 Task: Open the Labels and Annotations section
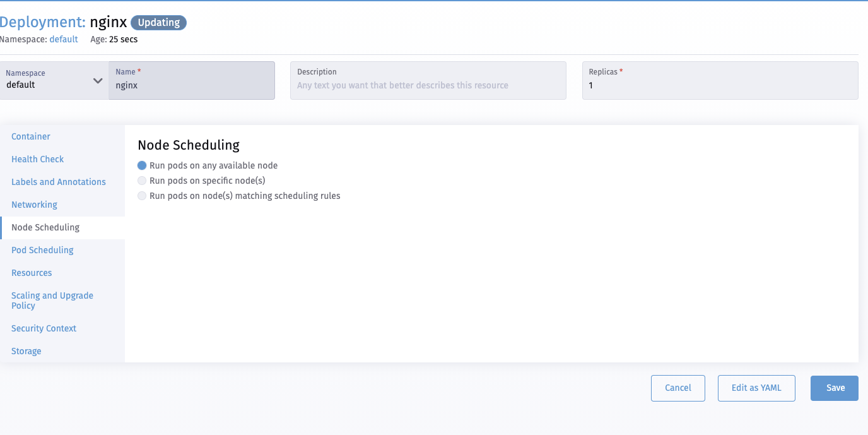tap(58, 182)
